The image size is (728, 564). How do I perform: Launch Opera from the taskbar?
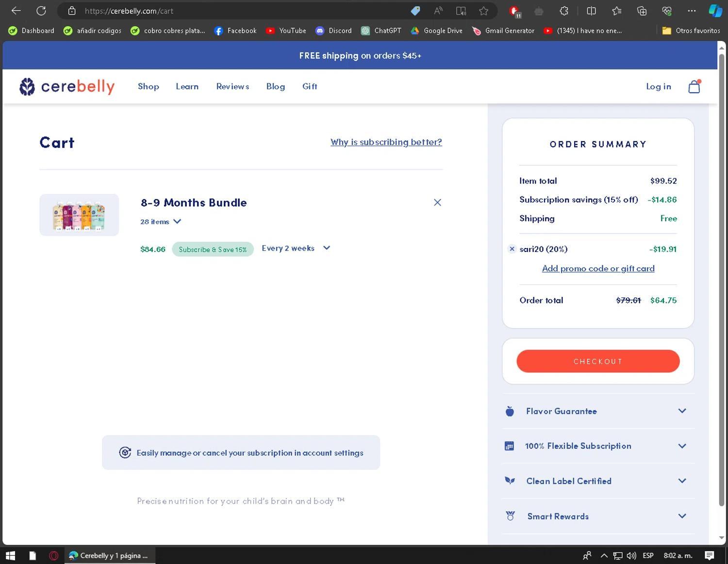click(54, 556)
